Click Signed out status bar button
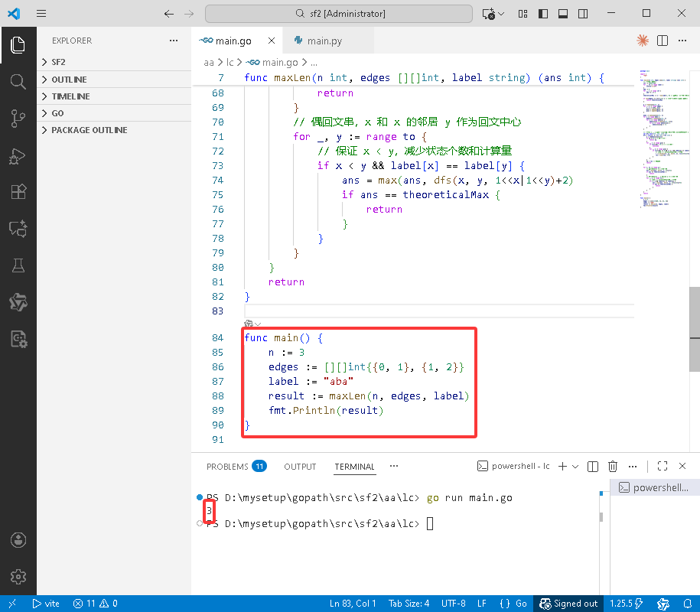700x612 pixels. [x=568, y=604]
